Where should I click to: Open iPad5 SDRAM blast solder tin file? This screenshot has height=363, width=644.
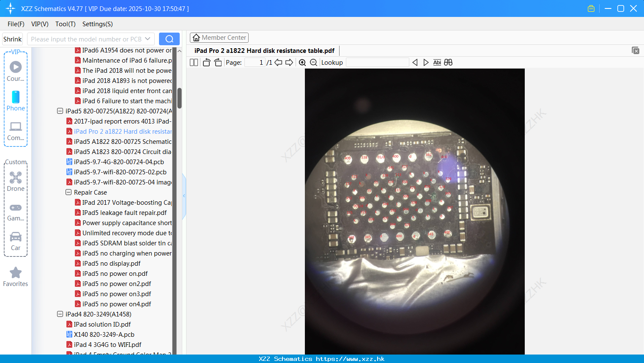pos(123,243)
